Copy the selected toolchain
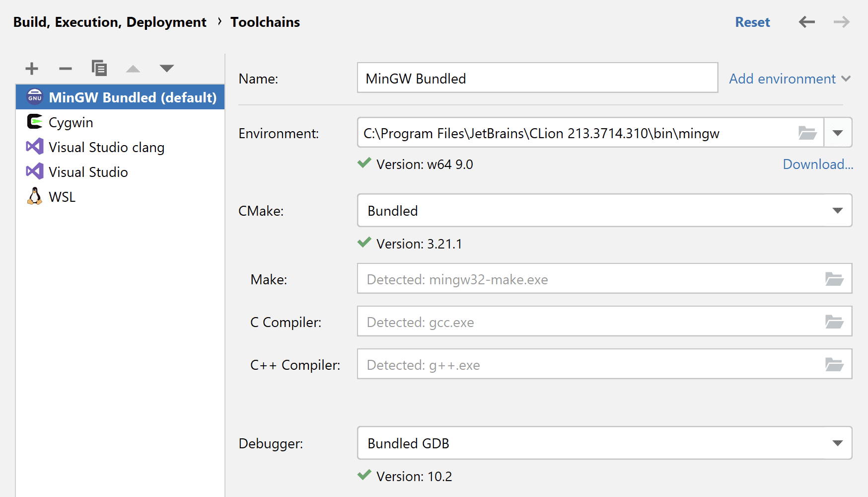 click(x=99, y=68)
